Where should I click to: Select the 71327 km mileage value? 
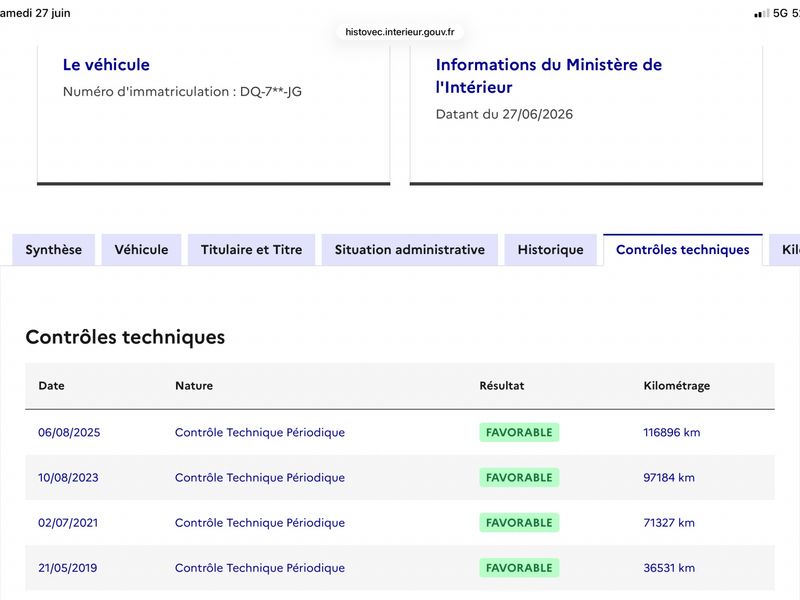click(x=669, y=523)
